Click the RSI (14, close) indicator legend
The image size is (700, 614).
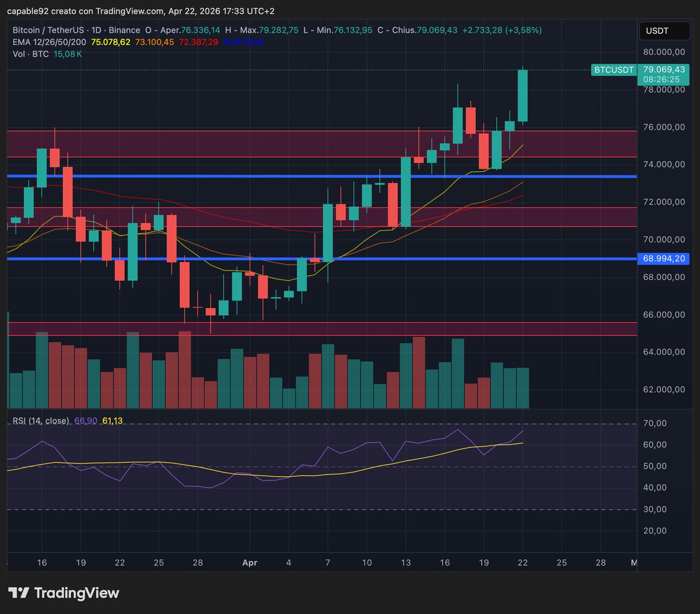point(41,421)
